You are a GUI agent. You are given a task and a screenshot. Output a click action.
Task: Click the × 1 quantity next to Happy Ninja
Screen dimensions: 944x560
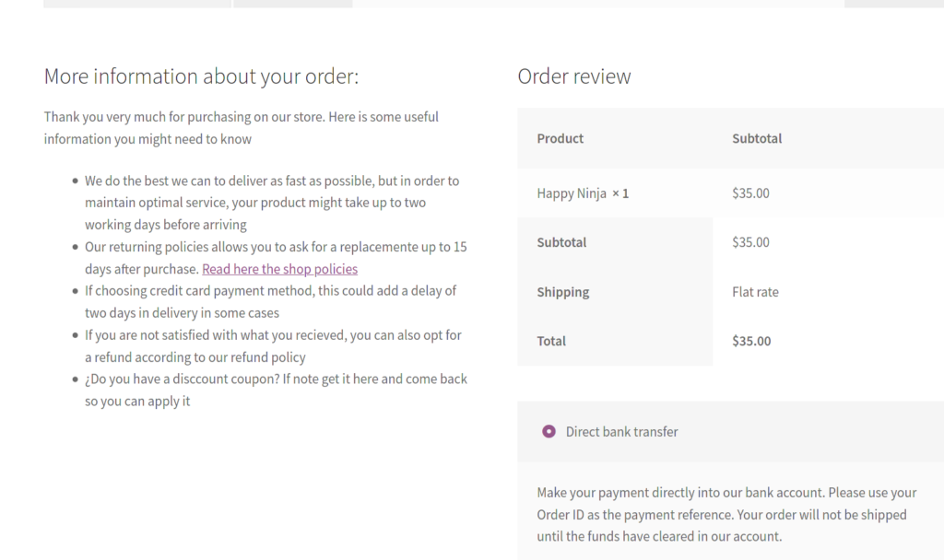pos(620,193)
